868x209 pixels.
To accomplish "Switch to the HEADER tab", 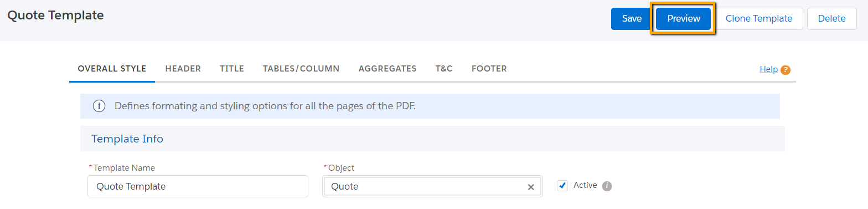I will click(x=183, y=69).
